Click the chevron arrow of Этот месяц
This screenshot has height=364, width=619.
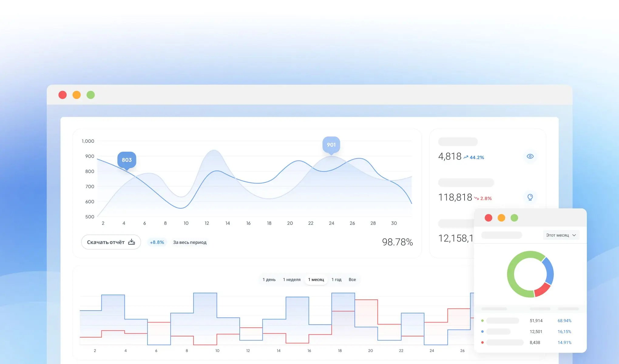[x=574, y=235]
